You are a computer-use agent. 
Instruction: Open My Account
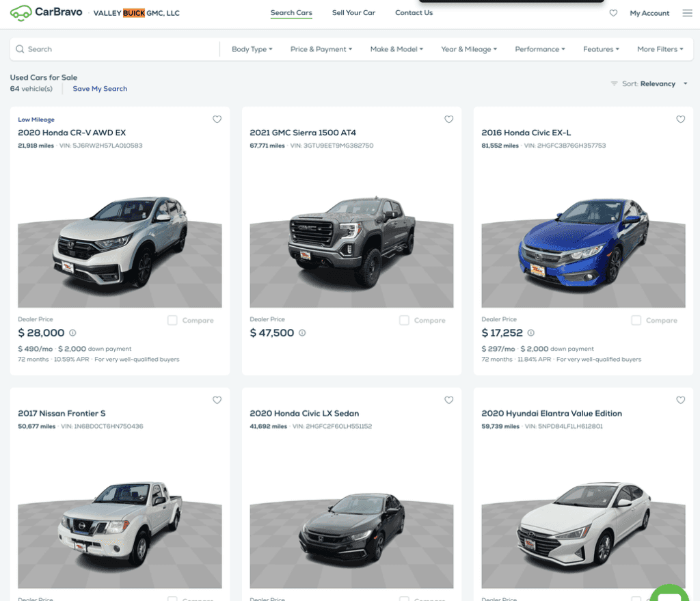(649, 13)
